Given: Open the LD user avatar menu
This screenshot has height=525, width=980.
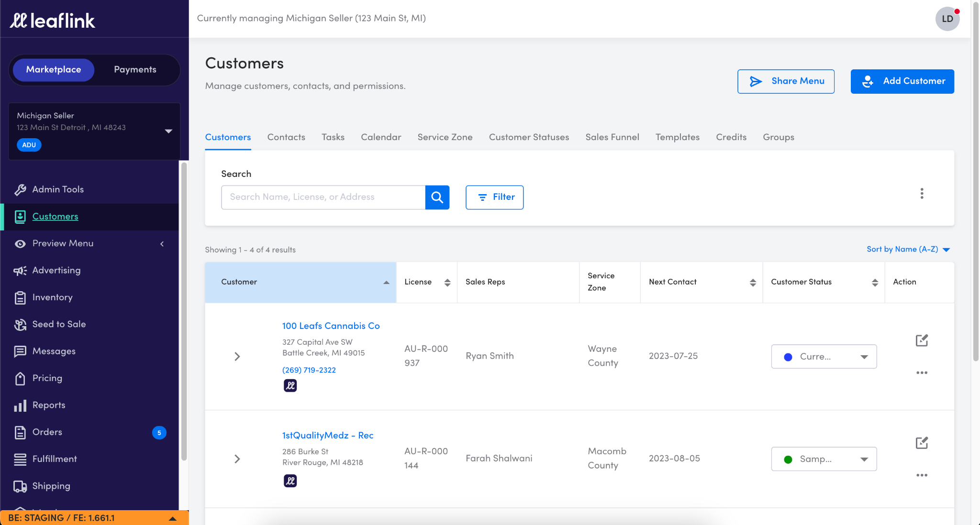Looking at the screenshot, I should (x=947, y=19).
